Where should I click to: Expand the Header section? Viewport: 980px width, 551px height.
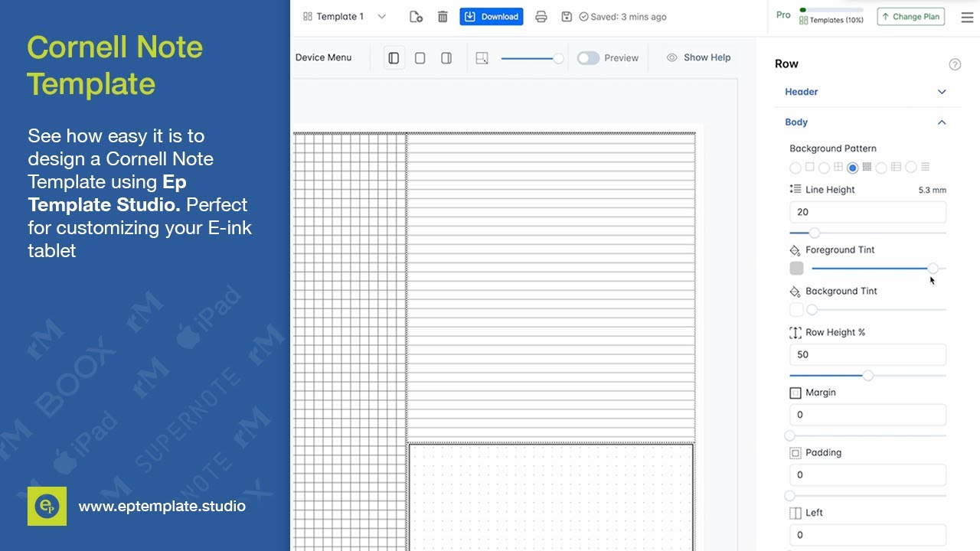[x=867, y=92]
